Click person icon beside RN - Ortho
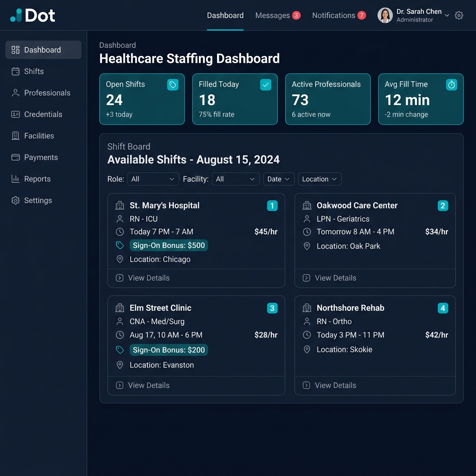This screenshot has width=476, height=476. (307, 322)
